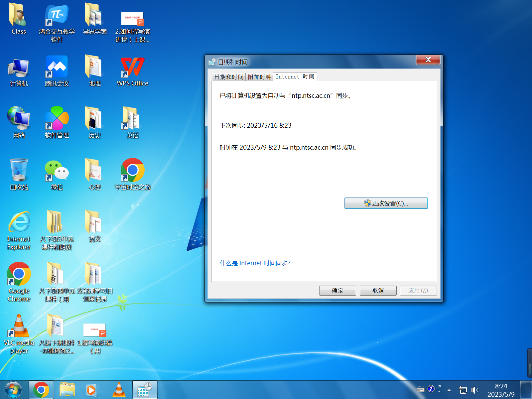Screen dimensions: 532x399
Task: Switch to the 日期和时间 tab
Action: (x=229, y=77)
